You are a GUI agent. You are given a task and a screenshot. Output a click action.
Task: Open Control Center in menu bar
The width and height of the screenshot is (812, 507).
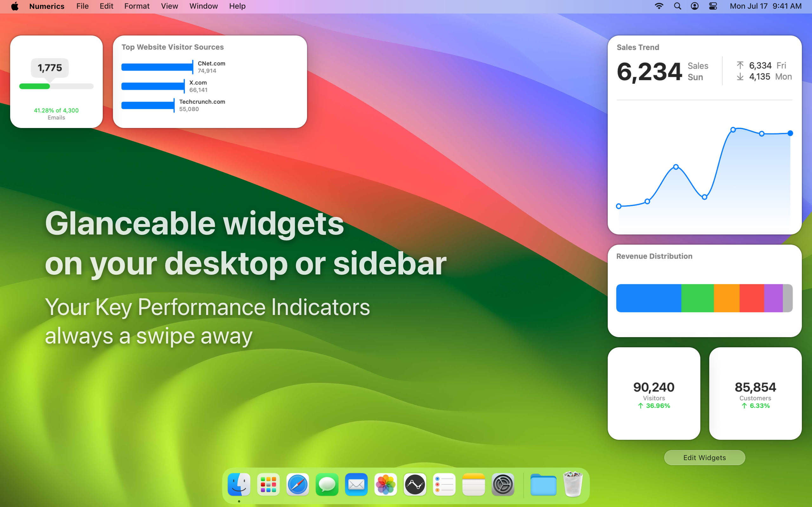click(x=713, y=6)
